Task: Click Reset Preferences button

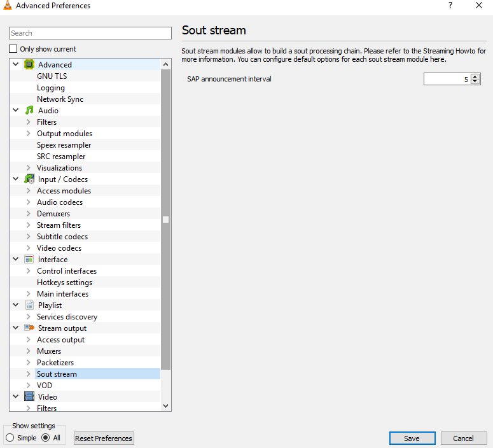Action: coord(104,438)
